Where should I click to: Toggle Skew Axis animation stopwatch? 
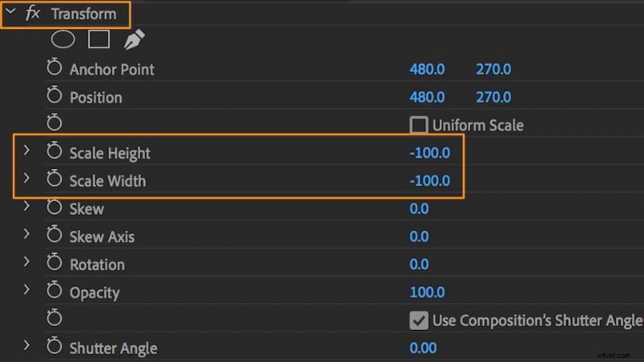tap(54, 235)
